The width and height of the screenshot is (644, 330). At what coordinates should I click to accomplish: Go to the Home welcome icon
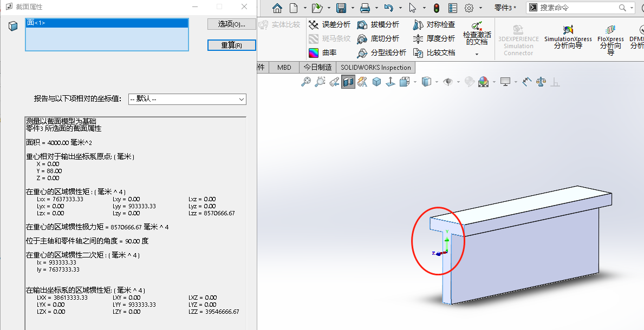click(x=277, y=8)
